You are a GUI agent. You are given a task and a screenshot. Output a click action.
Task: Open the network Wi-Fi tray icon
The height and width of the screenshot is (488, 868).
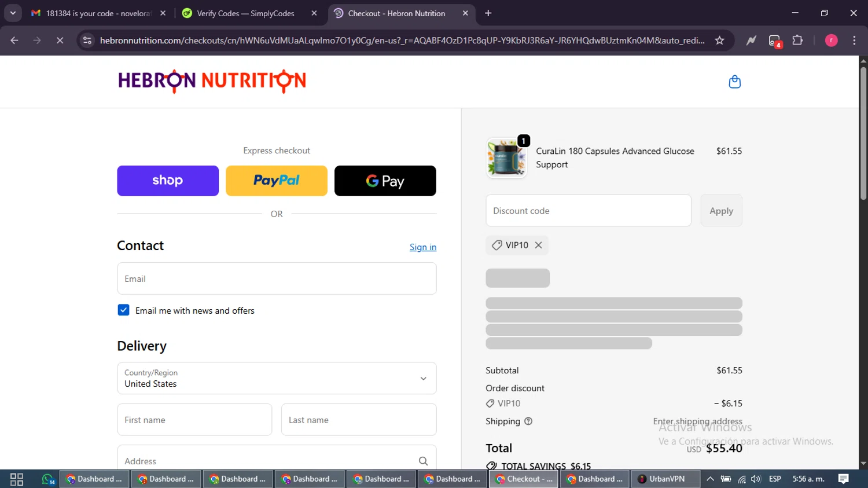click(741, 479)
